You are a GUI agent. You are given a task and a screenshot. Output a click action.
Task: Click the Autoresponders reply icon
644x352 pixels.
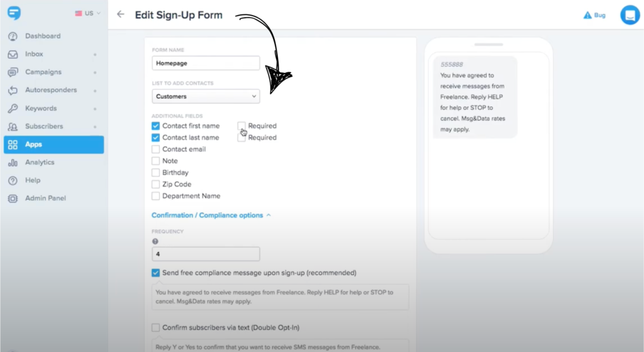[13, 91]
